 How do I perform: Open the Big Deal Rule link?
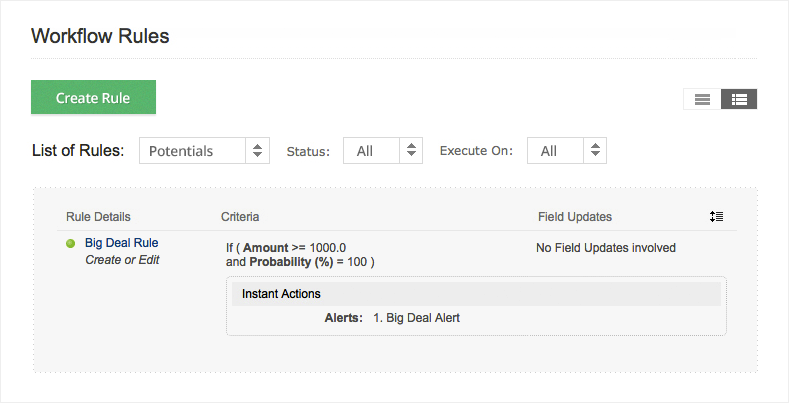tap(122, 243)
